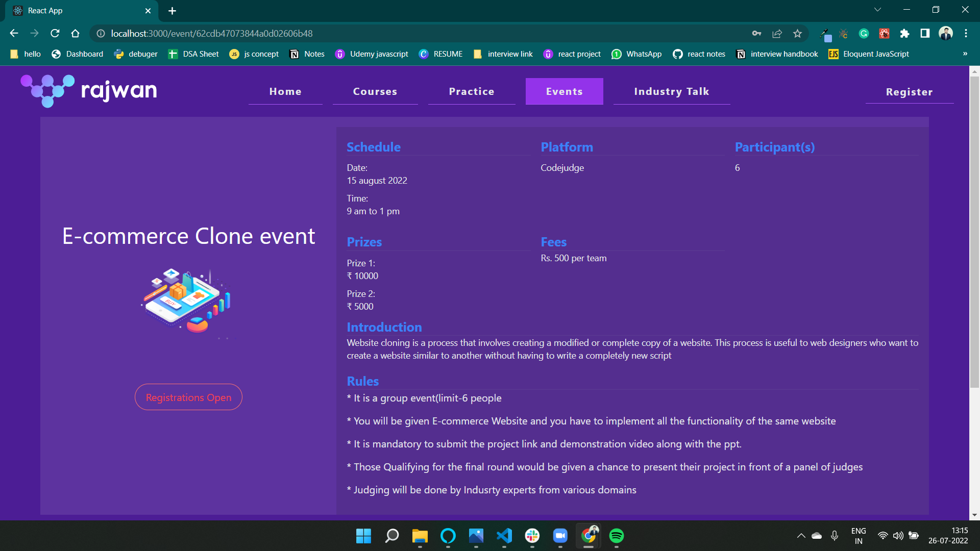This screenshot has height=551, width=980.
Task: Click the browser home icon
Action: click(76, 34)
